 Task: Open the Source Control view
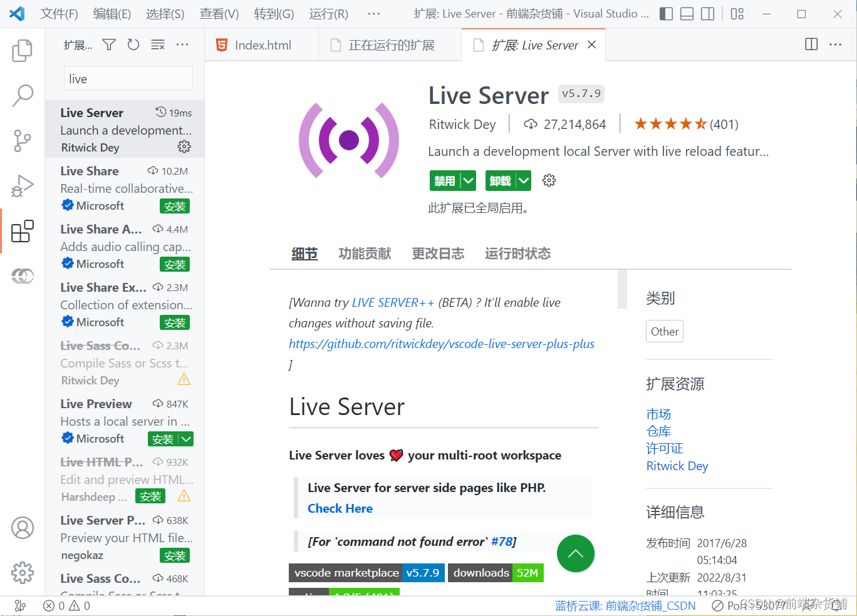pyautogui.click(x=23, y=141)
